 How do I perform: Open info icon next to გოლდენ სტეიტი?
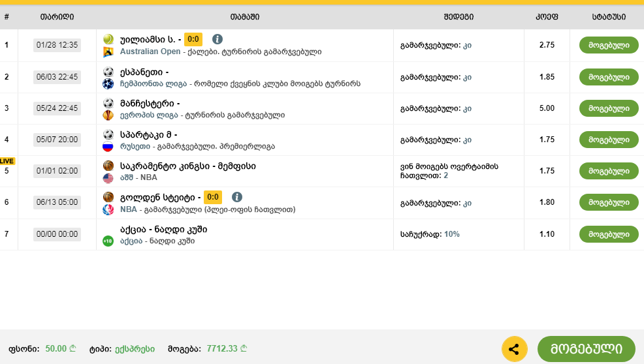point(237,197)
